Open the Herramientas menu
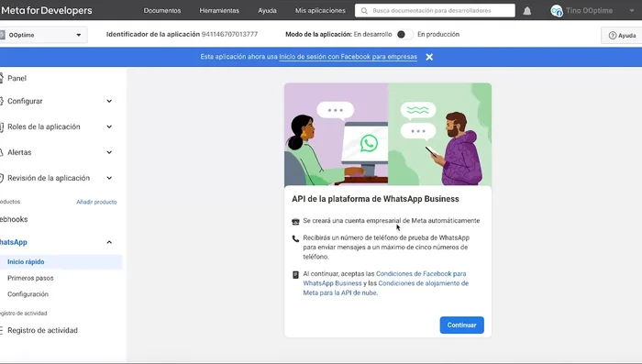Viewport: 642px width, 364px height. click(219, 11)
